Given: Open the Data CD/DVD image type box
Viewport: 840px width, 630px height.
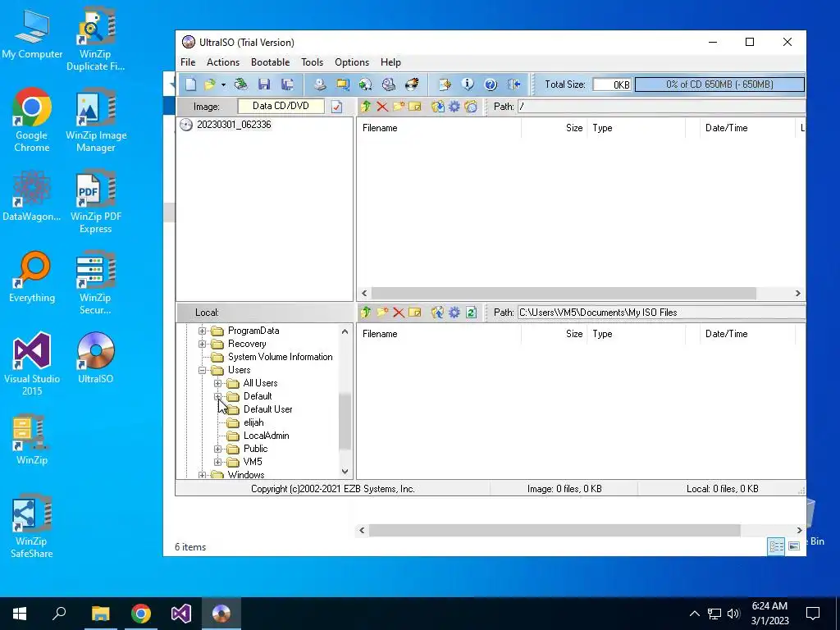Looking at the screenshot, I should point(281,106).
